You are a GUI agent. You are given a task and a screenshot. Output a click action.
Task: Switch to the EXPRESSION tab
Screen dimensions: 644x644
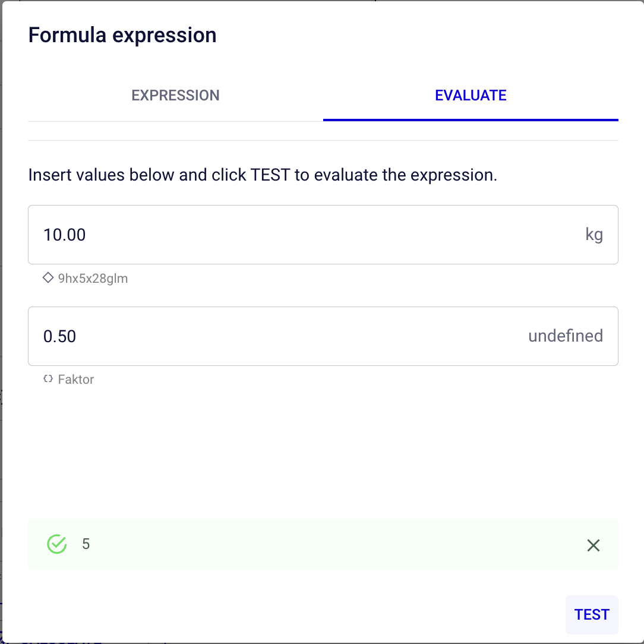point(175,96)
